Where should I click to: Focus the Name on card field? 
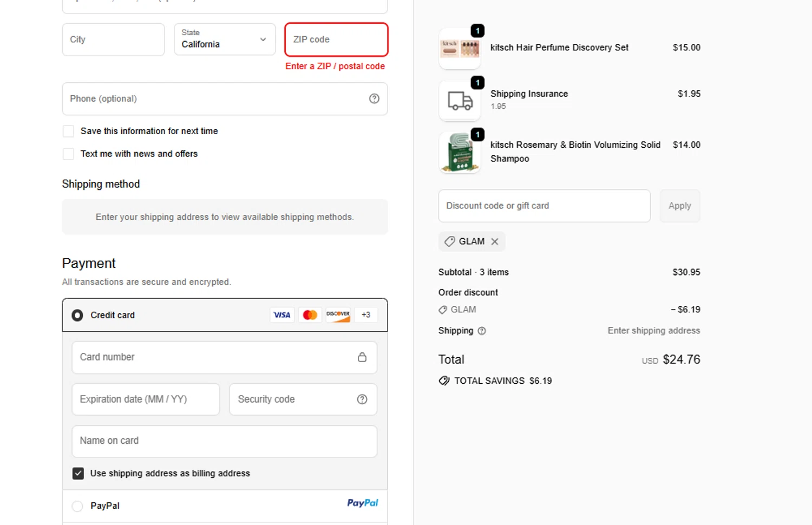[224, 441]
